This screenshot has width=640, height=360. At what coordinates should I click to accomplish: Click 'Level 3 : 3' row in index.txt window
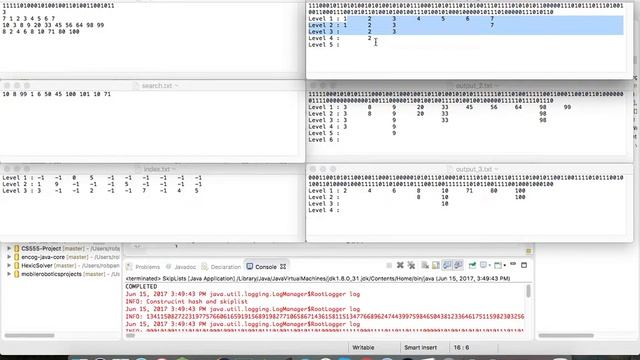point(101,191)
